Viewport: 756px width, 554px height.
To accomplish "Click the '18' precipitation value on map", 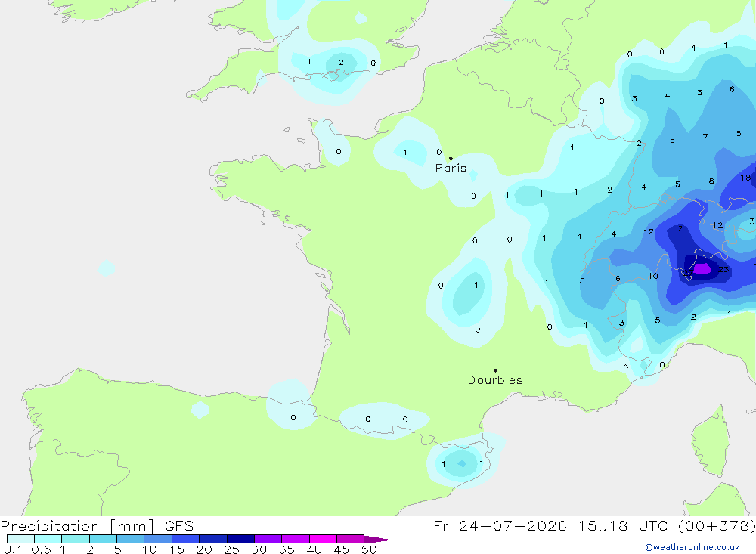I will [x=745, y=178].
